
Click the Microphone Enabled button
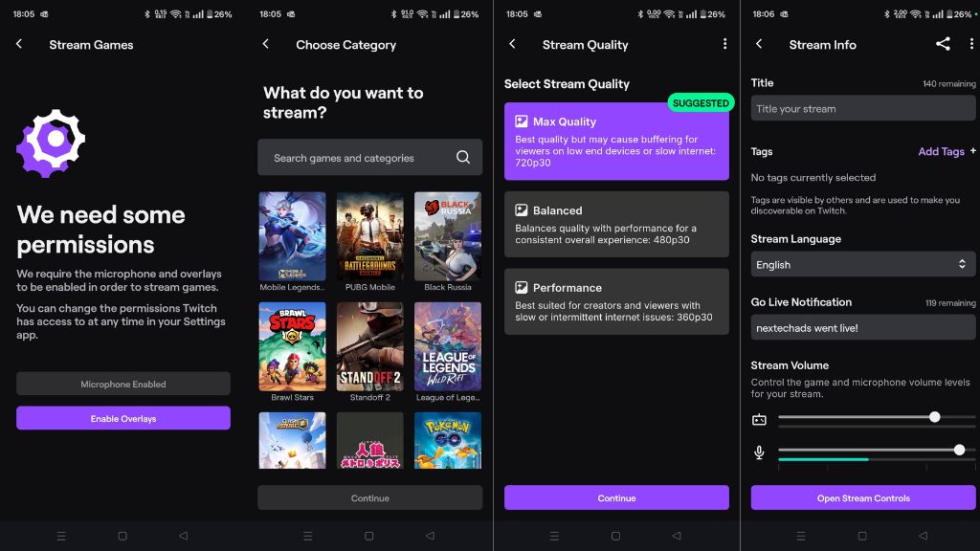coord(123,384)
